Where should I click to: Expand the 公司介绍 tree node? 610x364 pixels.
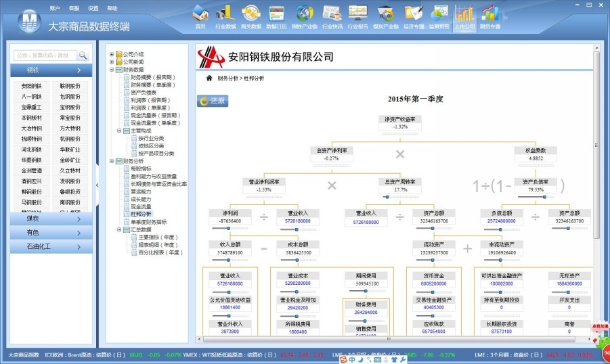tap(112, 54)
